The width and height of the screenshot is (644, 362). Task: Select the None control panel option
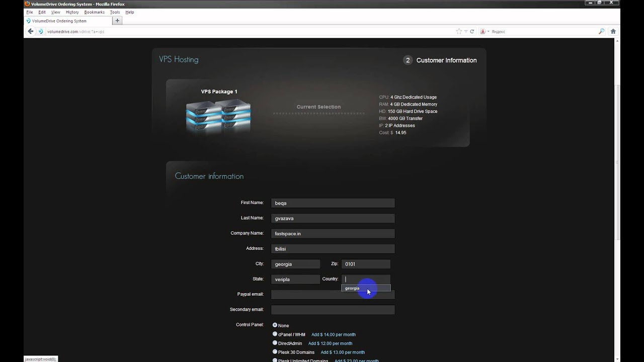[275, 325]
